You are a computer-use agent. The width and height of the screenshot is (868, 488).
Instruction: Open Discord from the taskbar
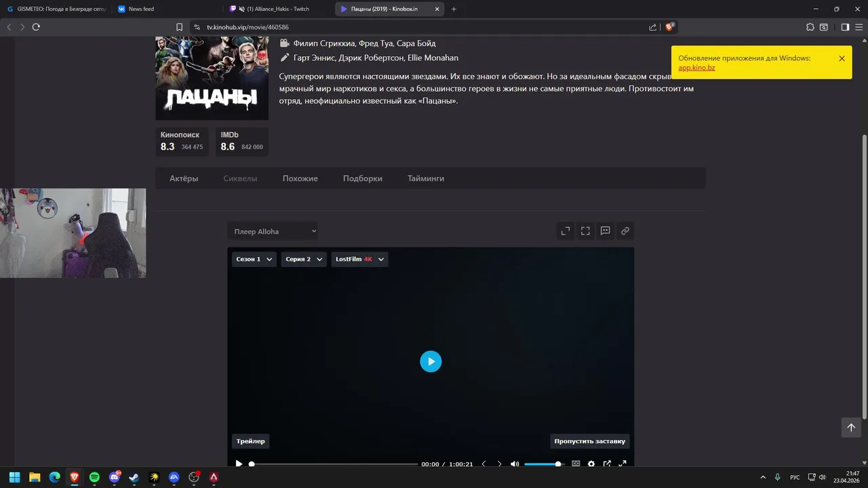coord(115,477)
